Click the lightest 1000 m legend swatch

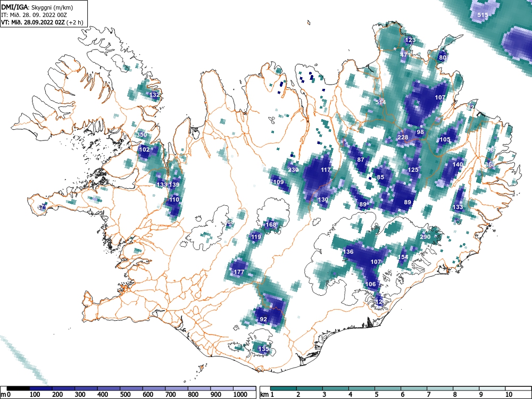(x=245, y=388)
